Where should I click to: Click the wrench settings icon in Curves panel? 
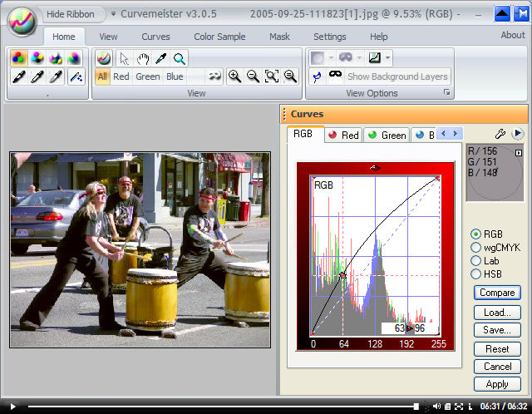coord(500,134)
